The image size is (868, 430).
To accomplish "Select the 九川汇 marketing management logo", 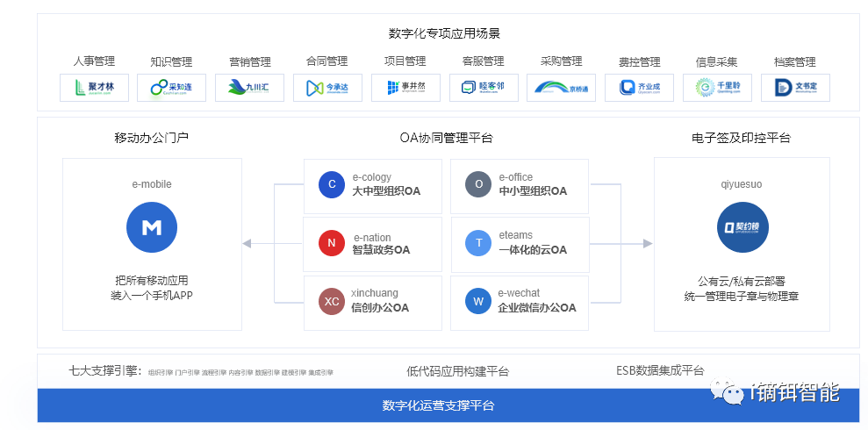I will pos(249,88).
